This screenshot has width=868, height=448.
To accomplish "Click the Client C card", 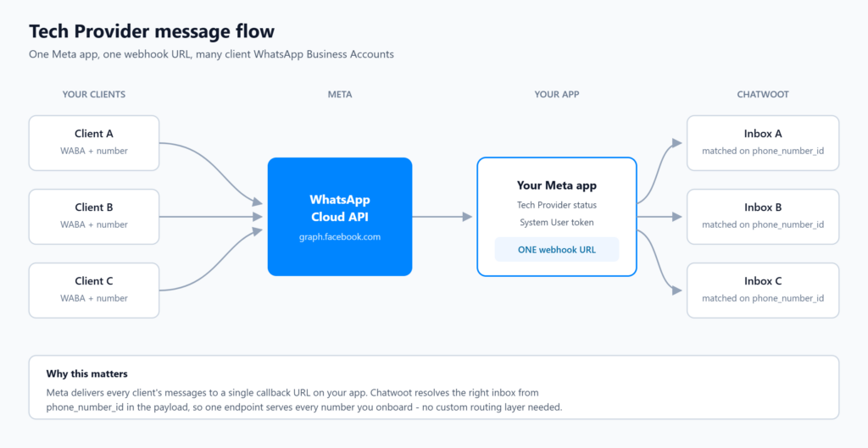I will (94, 290).
